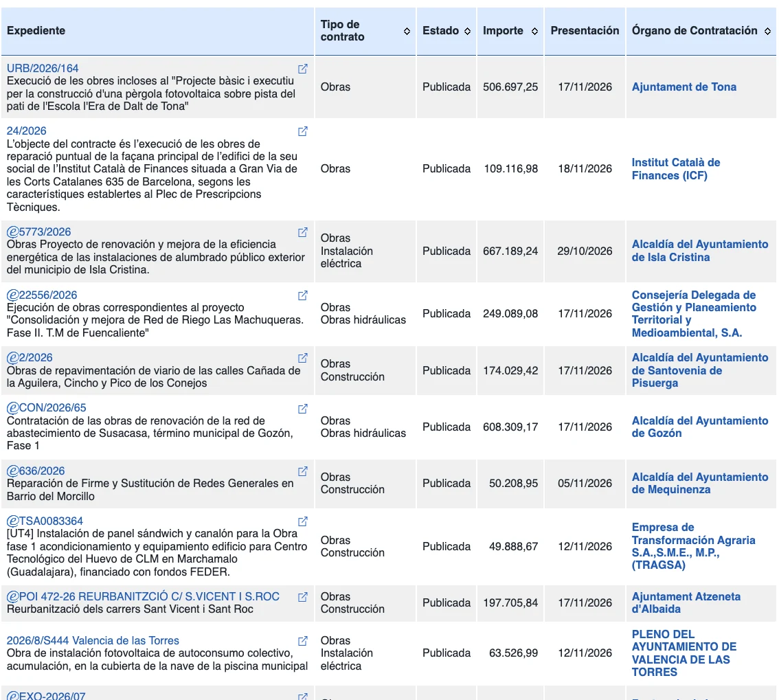
Task: Open Empresa de Transformación Agraria (TRAGSA) link
Action: pos(694,547)
